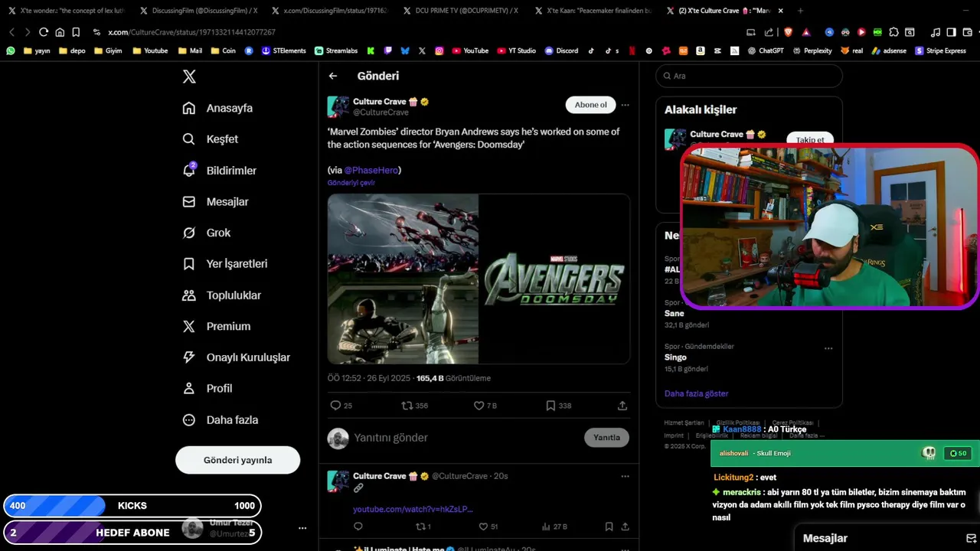The image size is (980, 551).
Task: Open Marvel Zombies image thumbnail
Action: pyautogui.click(x=403, y=279)
